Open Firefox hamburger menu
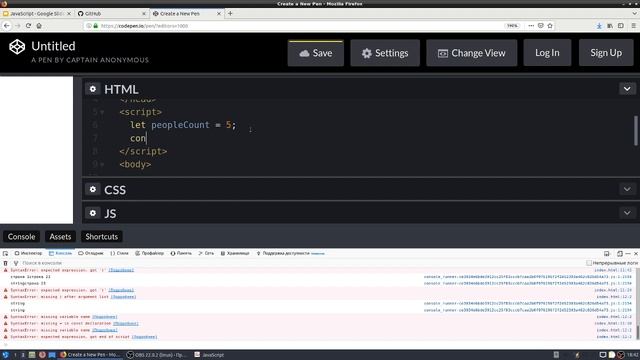Image resolution: width=640 pixels, height=360 pixels. coord(634,26)
